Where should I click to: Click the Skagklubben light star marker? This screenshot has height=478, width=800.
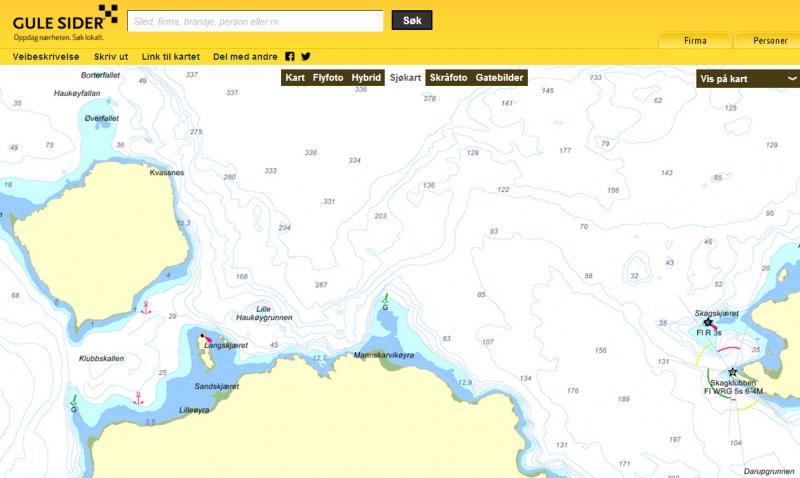click(732, 372)
